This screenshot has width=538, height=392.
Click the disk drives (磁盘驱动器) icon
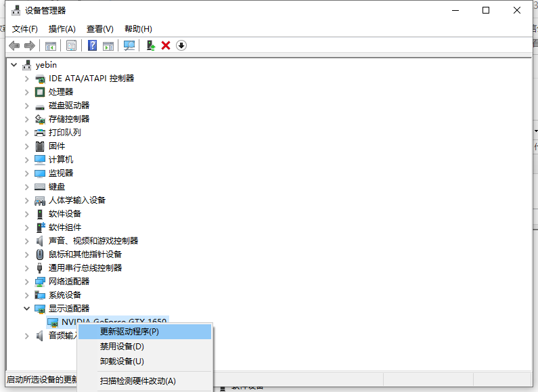pyautogui.click(x=40, y=106)
